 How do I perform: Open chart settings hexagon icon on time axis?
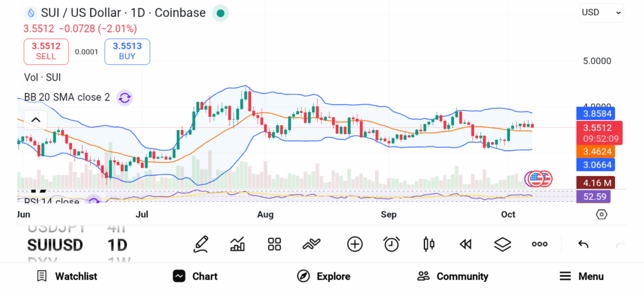602,215
